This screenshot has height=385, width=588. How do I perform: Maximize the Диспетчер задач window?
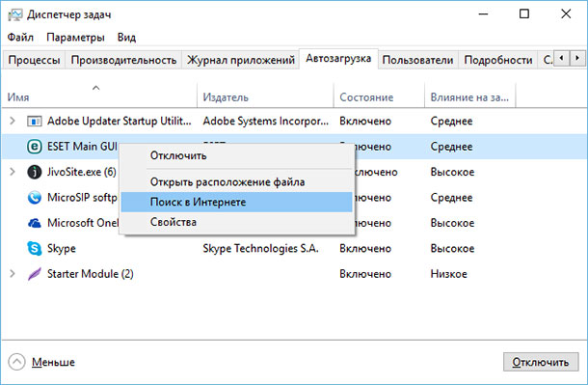[x=524, y=14]
